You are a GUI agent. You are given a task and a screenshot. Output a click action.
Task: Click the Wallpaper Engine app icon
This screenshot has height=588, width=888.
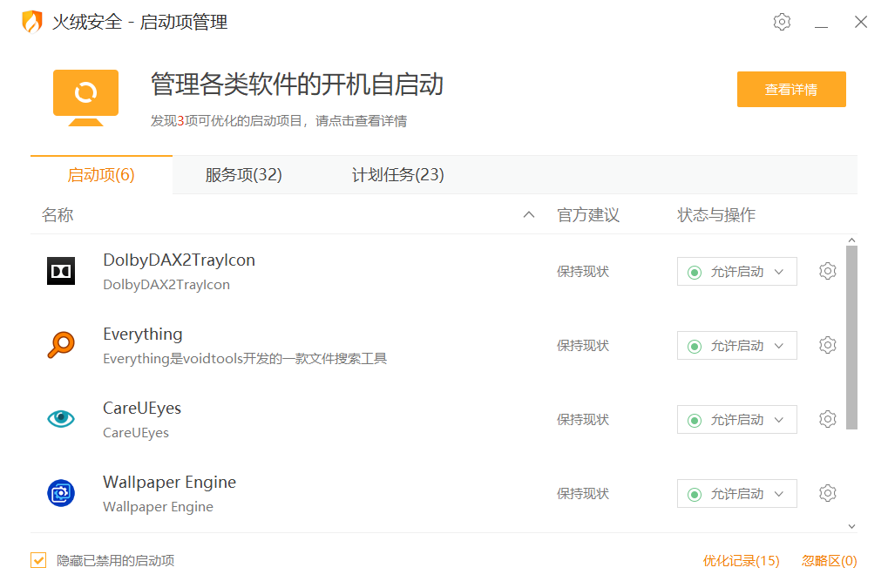click(61, 493)
